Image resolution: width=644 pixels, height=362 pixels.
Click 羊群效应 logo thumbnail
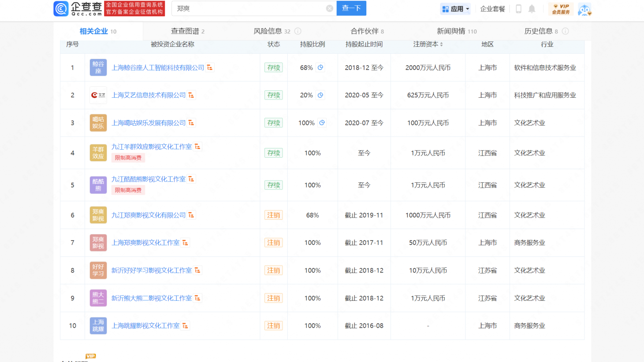tap(98, 153)
